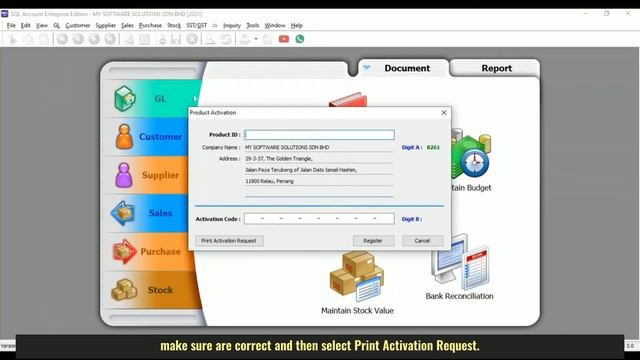Open the Maintain Budget icon
The height and width of the screenshot is (360, 640).
[x=470, y=161]
